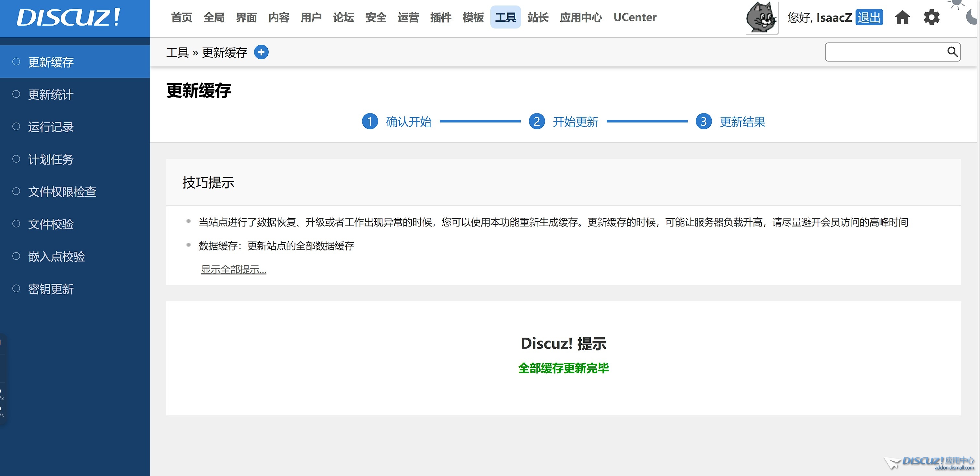Open the UCenter menu tab
The width and height of the screenshot is (980, 476).
point(635,17)
